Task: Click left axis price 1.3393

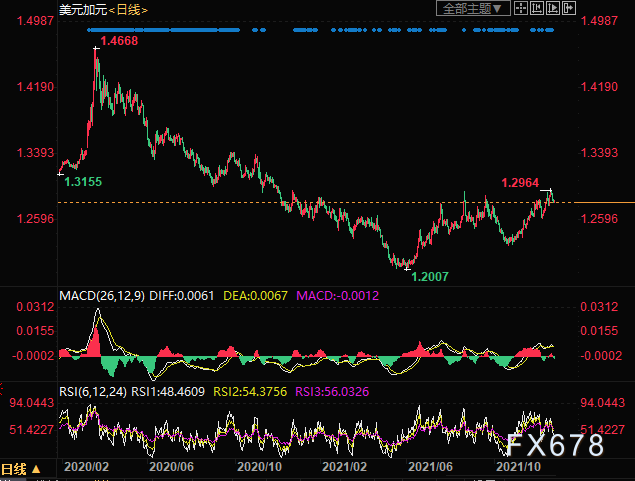Action: pos(35,153)
